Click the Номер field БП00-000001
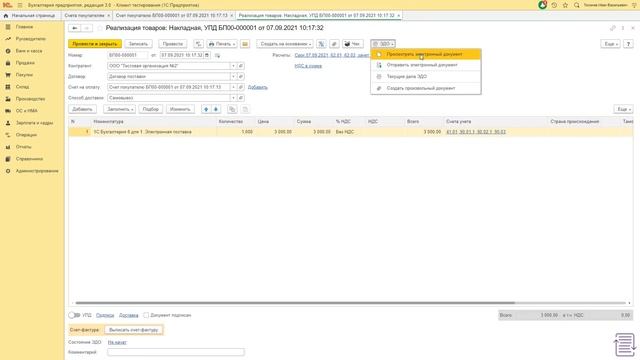 tap(128, 55)
